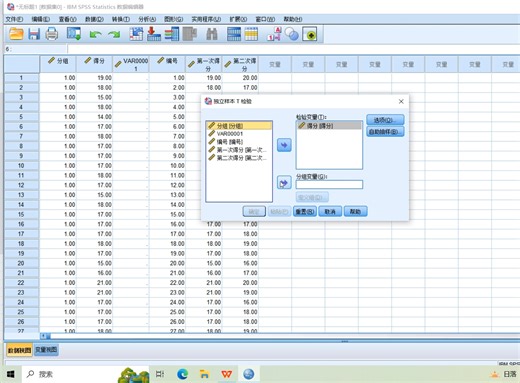Launch Microsoft Edge from the taskbar
The width and height of the screenshot is (520, 383).
tap(182, 374)
